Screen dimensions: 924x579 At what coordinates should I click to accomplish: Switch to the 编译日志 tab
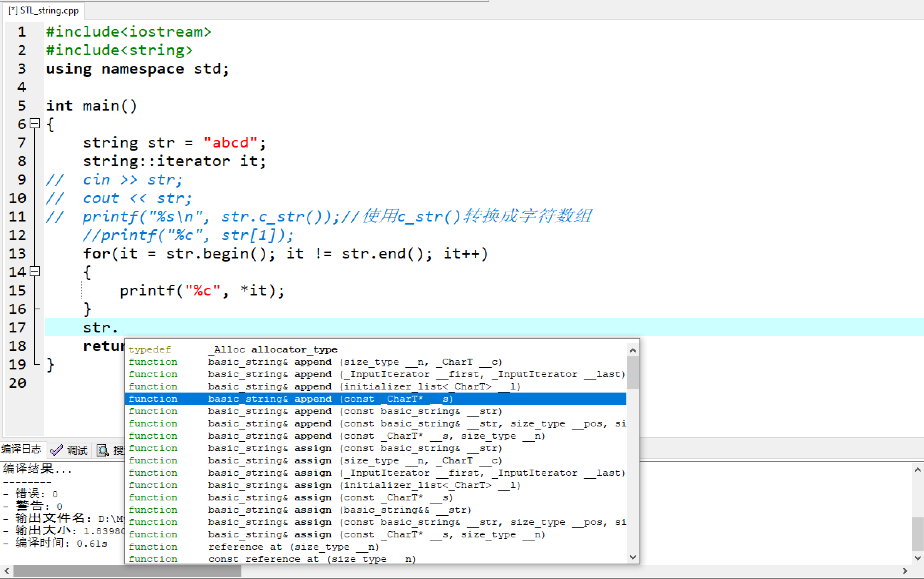tap(22, 449)
